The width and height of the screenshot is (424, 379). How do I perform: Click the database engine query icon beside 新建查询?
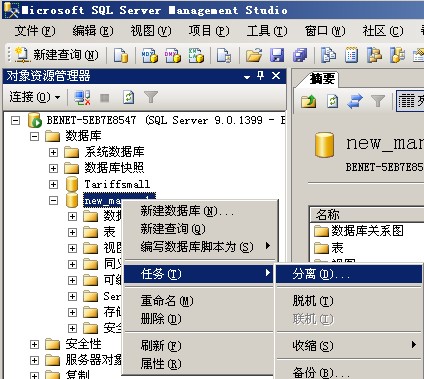[x=121, y=55]
